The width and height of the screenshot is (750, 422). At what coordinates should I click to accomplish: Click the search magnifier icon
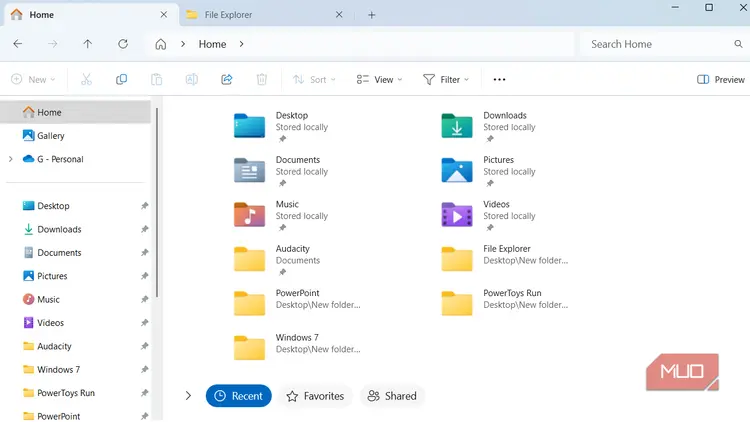tap(739, 44)
